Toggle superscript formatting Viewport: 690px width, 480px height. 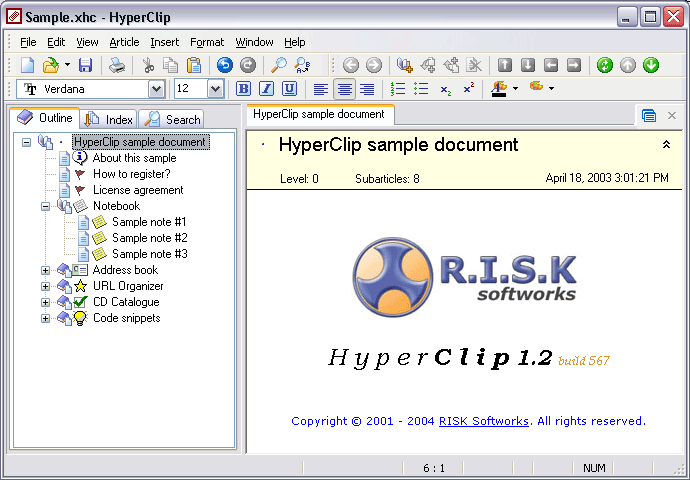click(469, 88)
